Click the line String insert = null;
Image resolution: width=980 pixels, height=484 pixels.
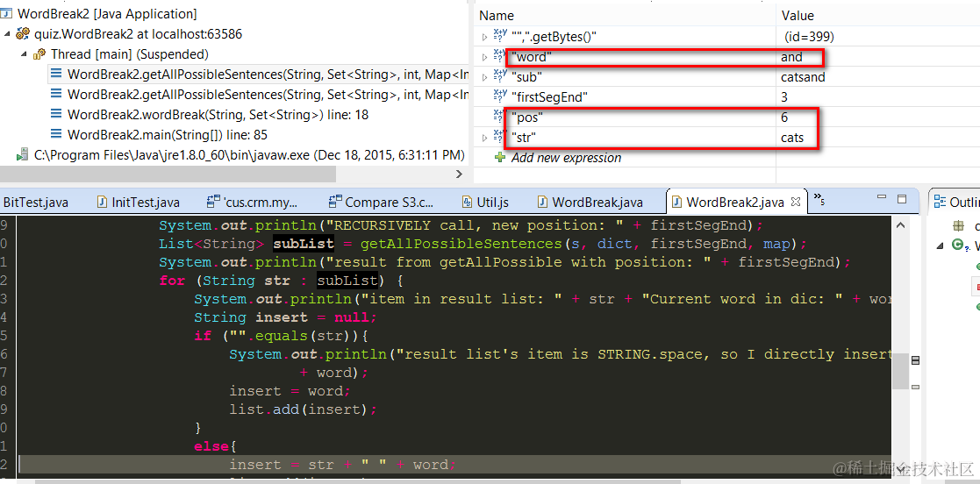pyautogui.click(x=286, y=317)
